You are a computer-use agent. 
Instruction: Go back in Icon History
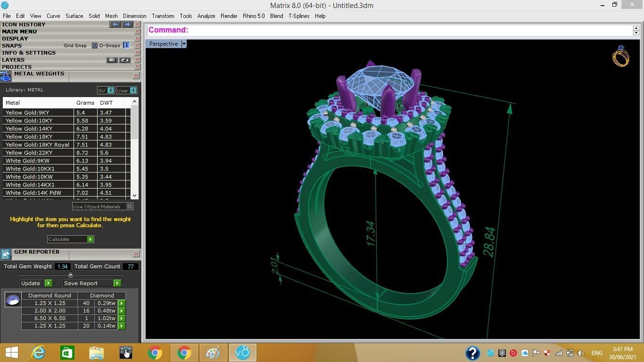[x=115, y=24]
